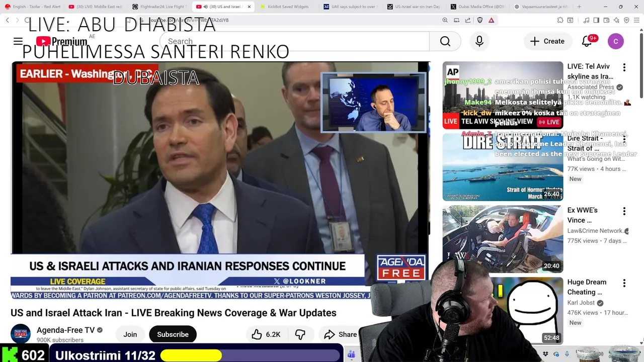Open options for Dire Strait video

[624, 139]
